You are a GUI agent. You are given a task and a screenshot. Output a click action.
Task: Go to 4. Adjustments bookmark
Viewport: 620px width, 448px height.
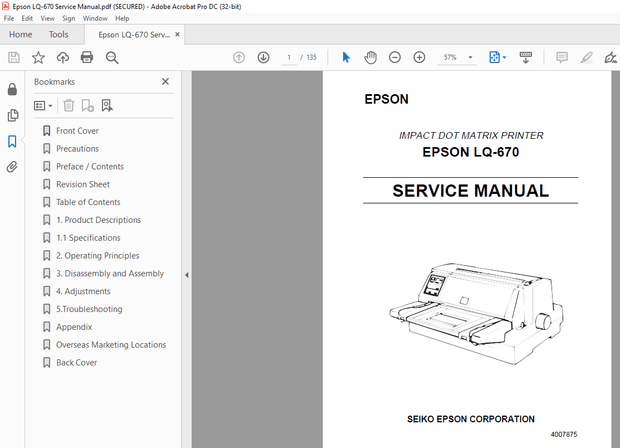pos(83,291)
